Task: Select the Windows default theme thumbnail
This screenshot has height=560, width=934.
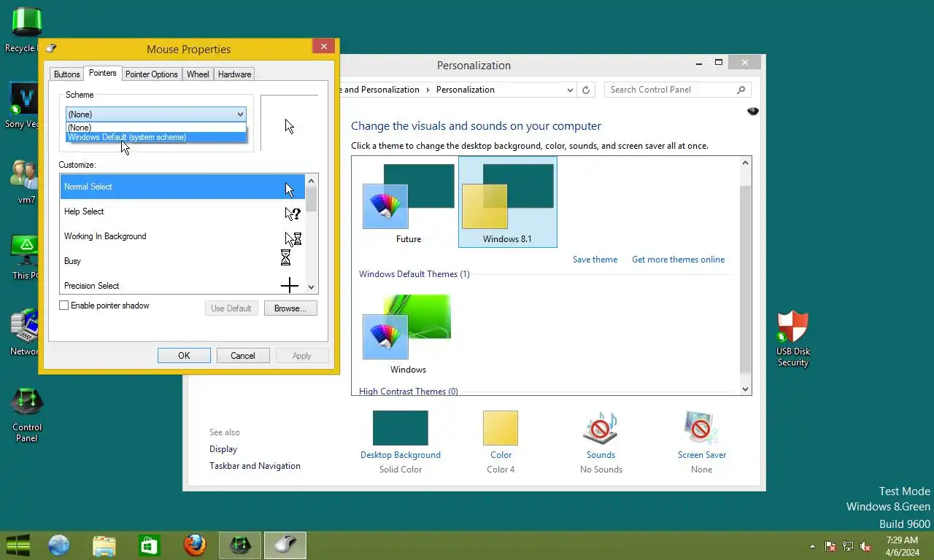Action: coord(407,334)
